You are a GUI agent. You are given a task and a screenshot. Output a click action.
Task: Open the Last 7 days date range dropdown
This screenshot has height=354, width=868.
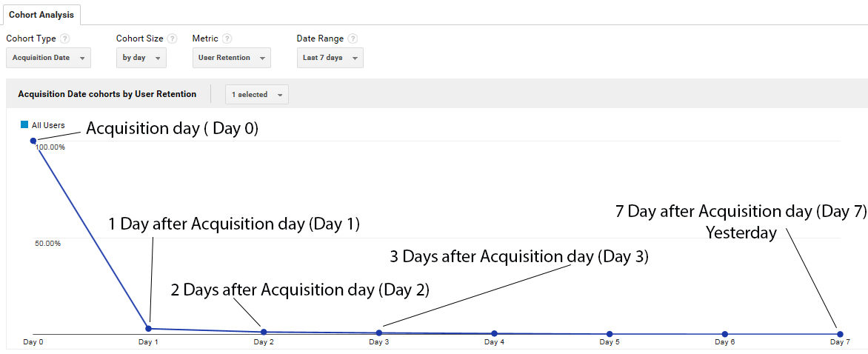tap(330, 58)
